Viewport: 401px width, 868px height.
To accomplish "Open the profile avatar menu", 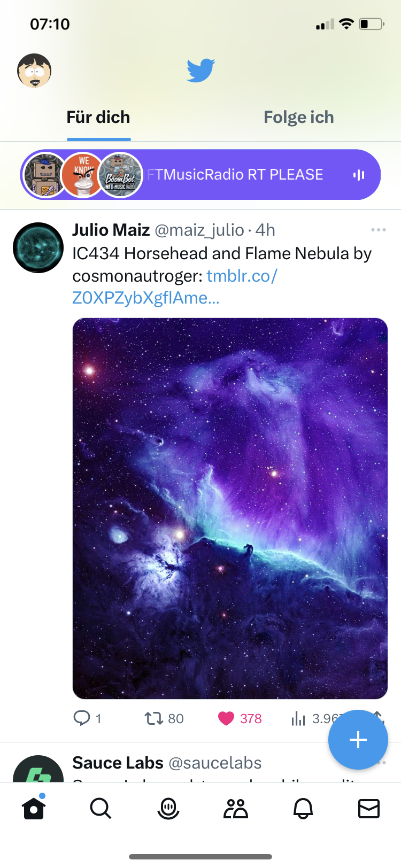I will pos(34,71).
